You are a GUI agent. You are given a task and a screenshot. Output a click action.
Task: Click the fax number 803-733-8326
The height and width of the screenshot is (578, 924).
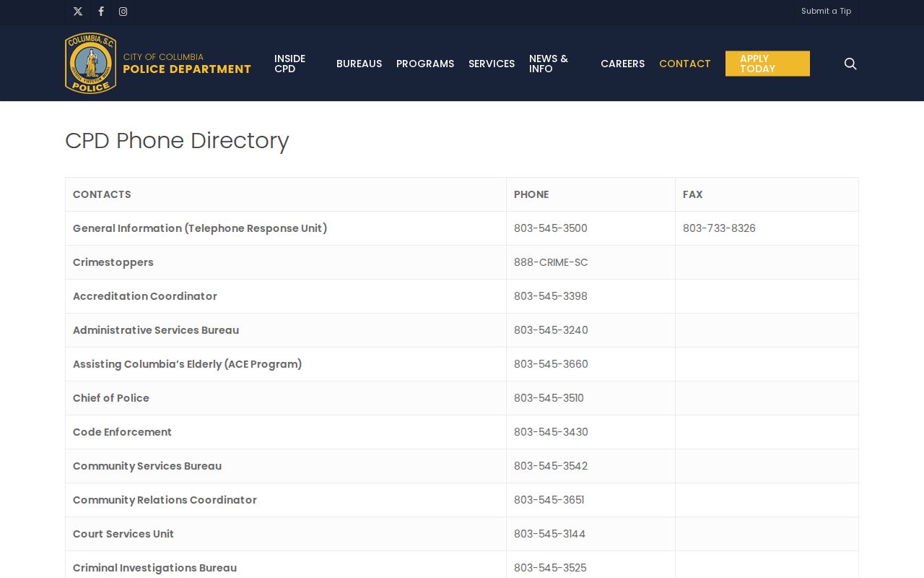(719, 228)
